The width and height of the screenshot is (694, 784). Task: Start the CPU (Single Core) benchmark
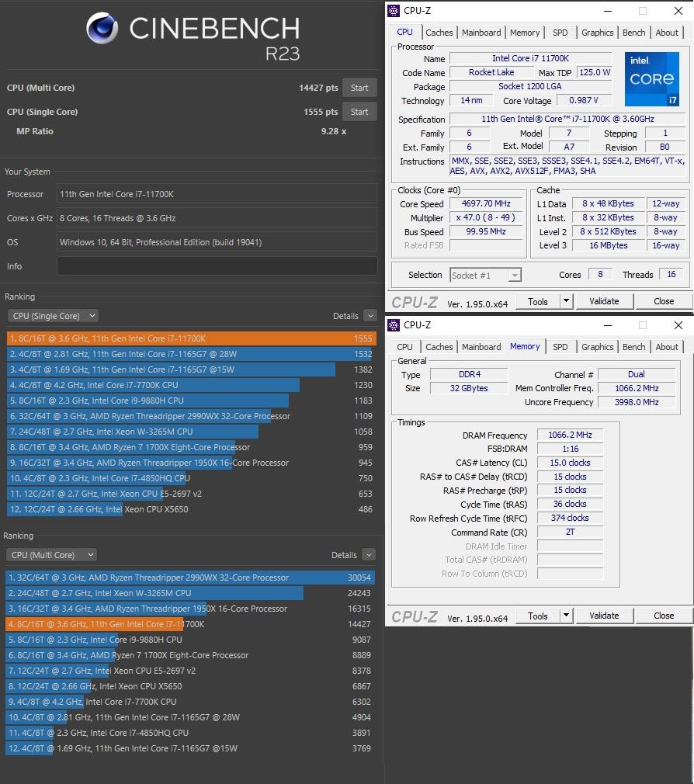(x=359, y=112)
